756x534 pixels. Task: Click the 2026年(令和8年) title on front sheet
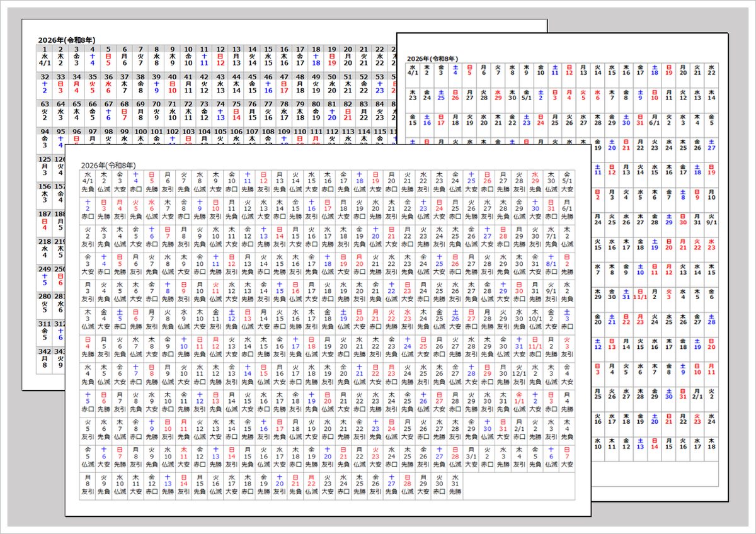point(110,165)
